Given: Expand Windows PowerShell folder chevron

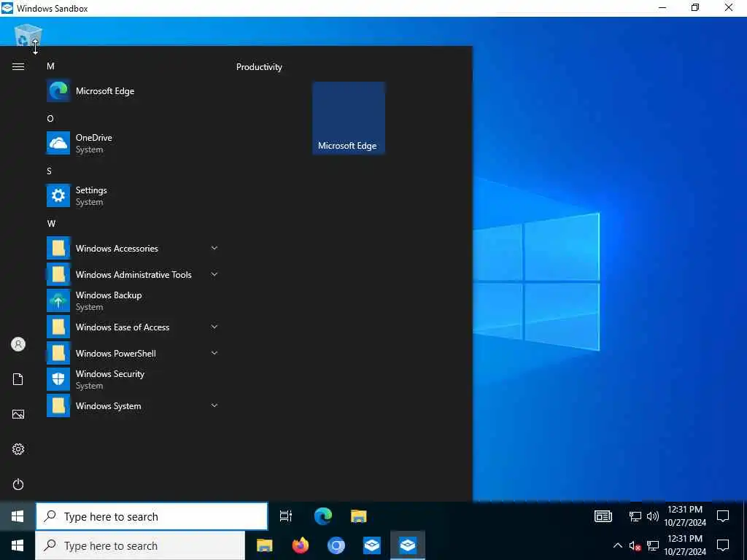Looking at the screenshot, I should click(214, 353).
